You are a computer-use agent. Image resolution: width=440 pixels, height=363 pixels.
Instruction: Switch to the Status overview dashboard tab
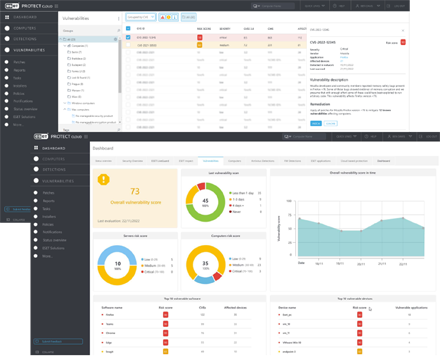103,161
